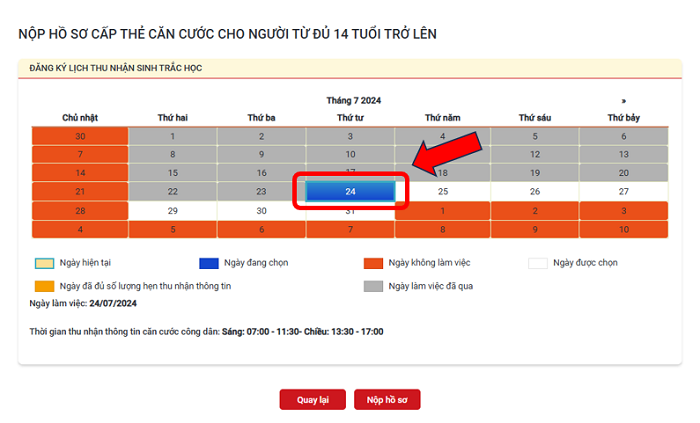700x423 pixels.
Task: Click date 29 in Thứ hai column
Action: click(x=172, y=211)
